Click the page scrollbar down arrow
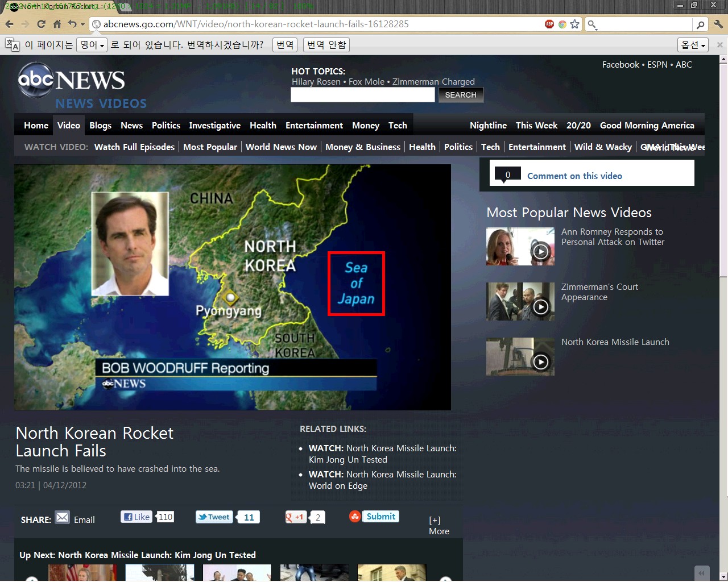The image size is (728, 582). [723, 577]
